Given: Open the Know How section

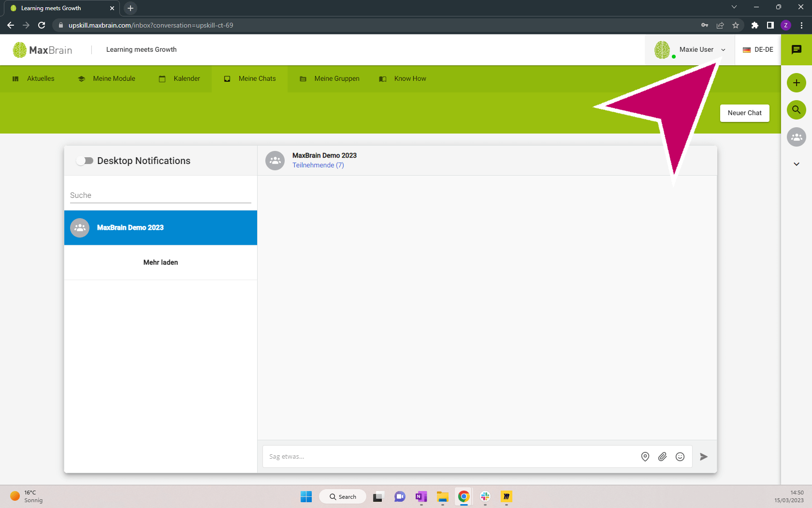Looking at the screenshot, I should point(403,79).
